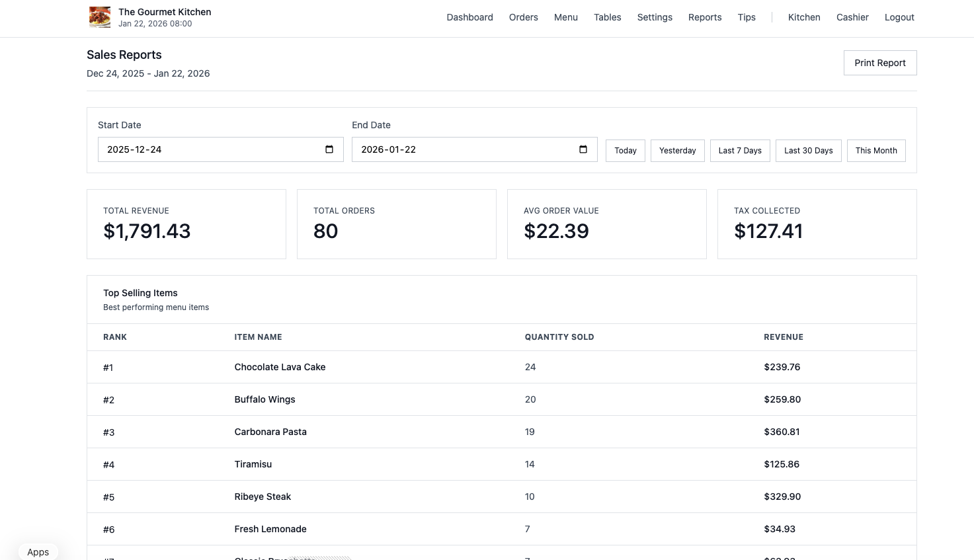Switch to the Cashier view

852,17
